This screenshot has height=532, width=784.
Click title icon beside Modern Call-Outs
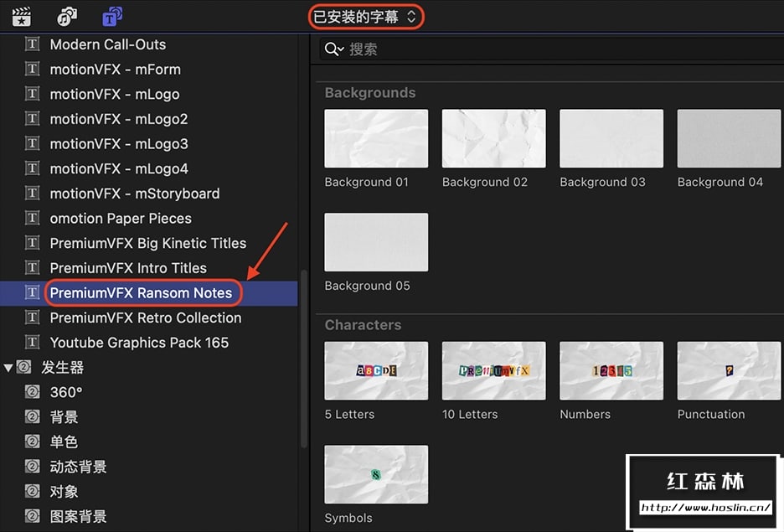tap(32, 44)
